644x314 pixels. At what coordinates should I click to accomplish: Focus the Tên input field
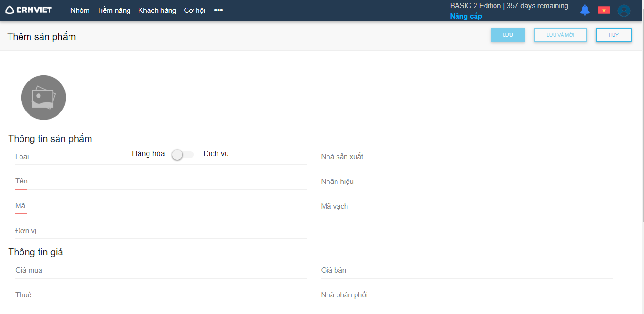[161, 182]
